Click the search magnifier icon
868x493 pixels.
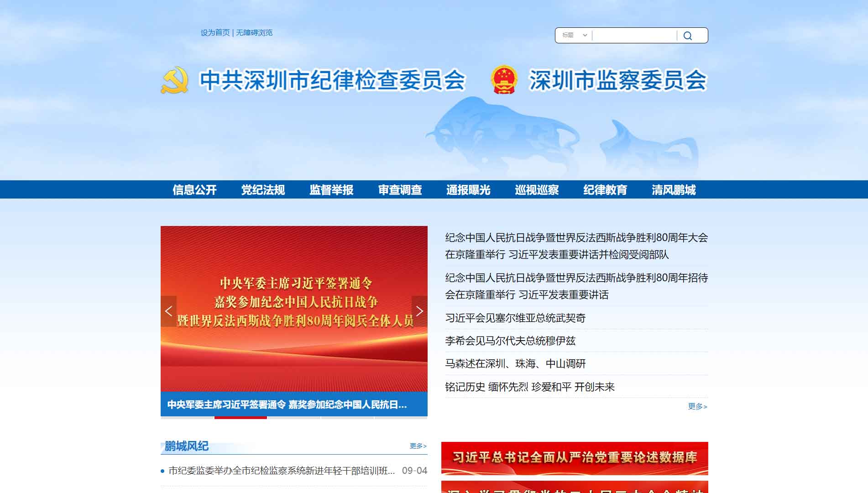tap(688, 36)
